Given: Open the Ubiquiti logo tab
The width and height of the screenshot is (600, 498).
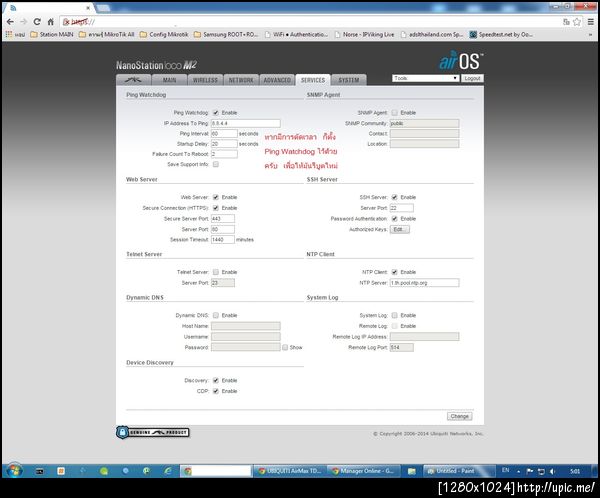Looking at the screenshot, I should pyautogui.click(x=133, y=80).
